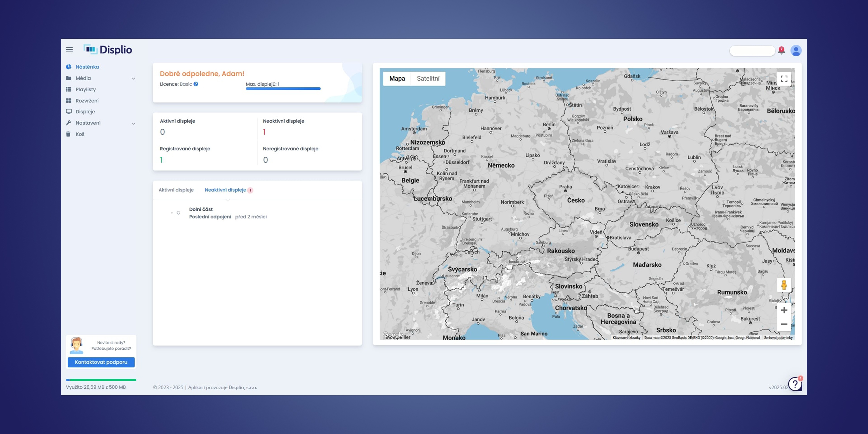Expand the Média submenu chevron
Viewport: 868px width, 434px height.
pyautogui.click(x=133, y=78)
